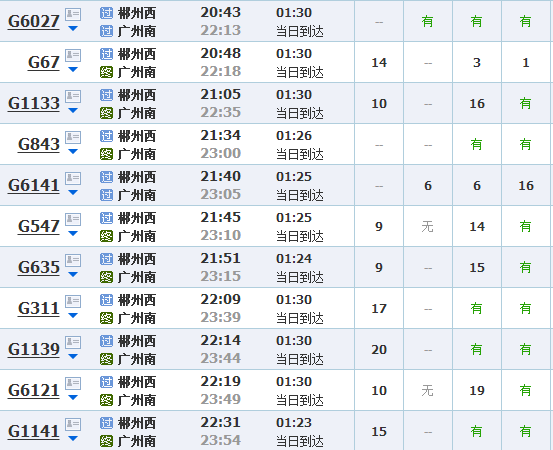Open ID card icon beside train G6027

pos(73,14)
